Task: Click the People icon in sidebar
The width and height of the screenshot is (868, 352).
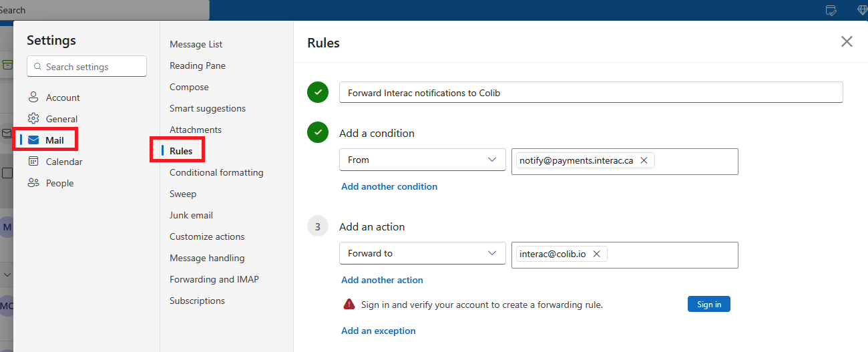Action: (x=33, y=183)
